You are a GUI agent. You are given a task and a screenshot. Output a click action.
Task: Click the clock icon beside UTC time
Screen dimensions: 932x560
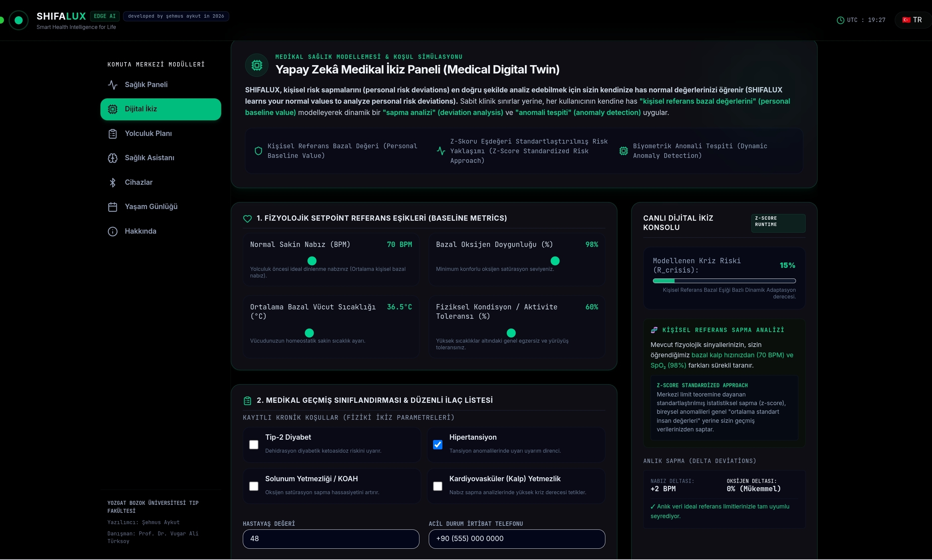pos(840,20)
